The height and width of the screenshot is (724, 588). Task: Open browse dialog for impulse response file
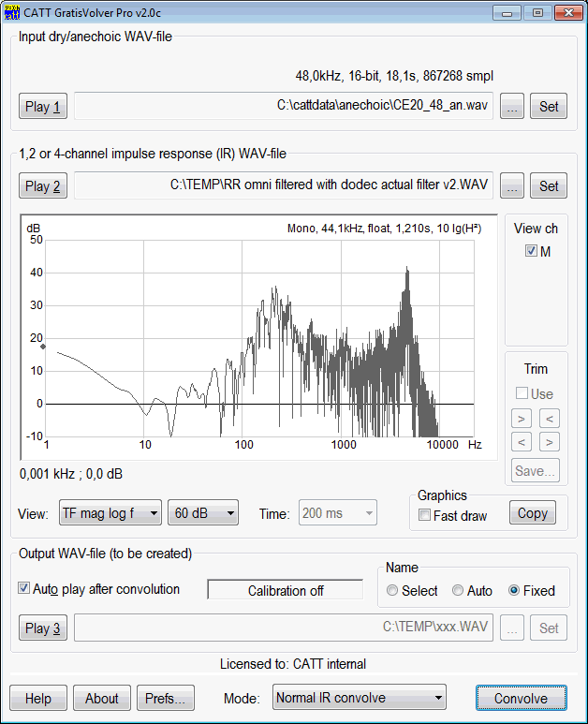511,185
